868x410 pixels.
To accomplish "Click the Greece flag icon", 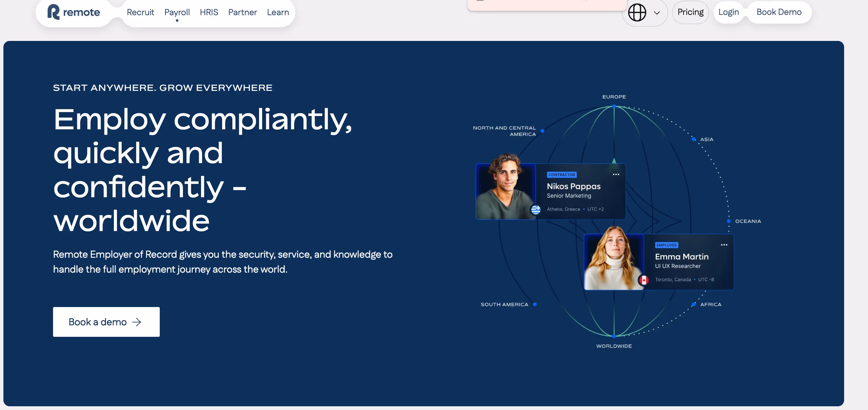I will pos(536,210).
